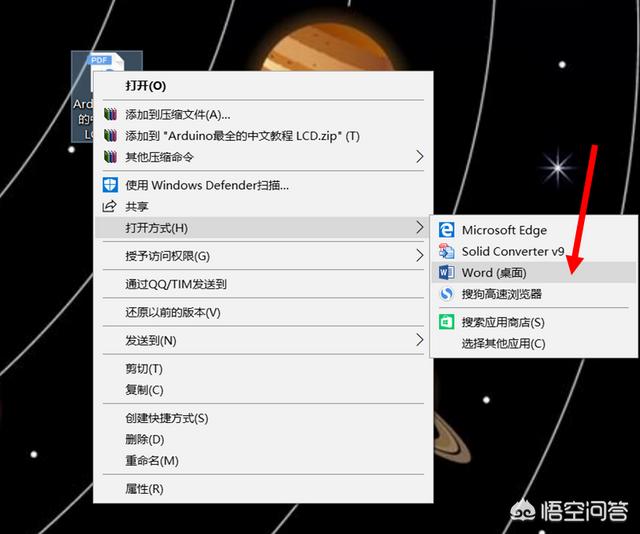Select 创建快捷方式(S) menu item
Viewport: 640px width, 534px height.
pos(263,418)
